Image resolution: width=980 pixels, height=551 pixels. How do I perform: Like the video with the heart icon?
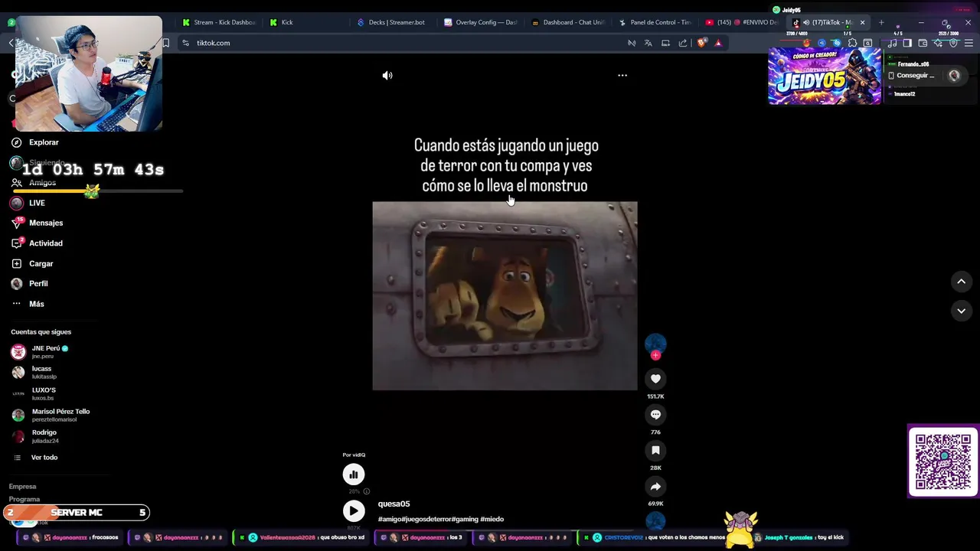[x=655, y=379]
